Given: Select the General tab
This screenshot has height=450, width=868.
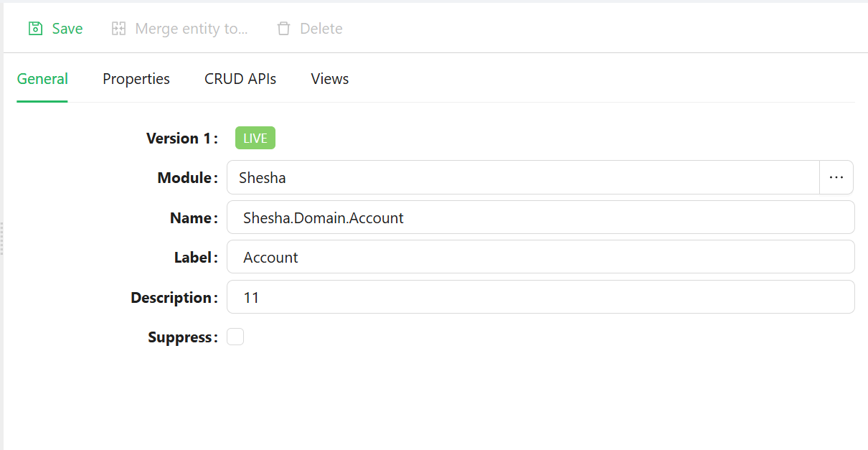Looking at the screenshot, I should pyautogui.click(x=42, y=79).
